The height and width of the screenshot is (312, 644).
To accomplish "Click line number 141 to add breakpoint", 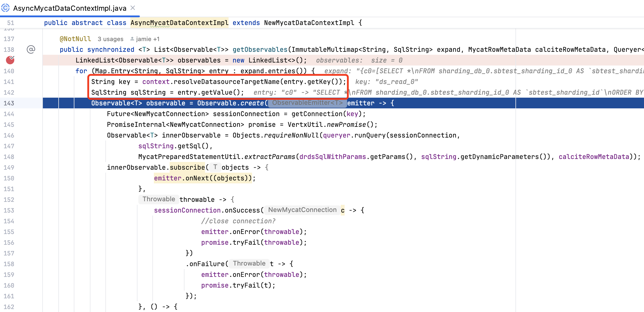I will (x=9, y=82).
